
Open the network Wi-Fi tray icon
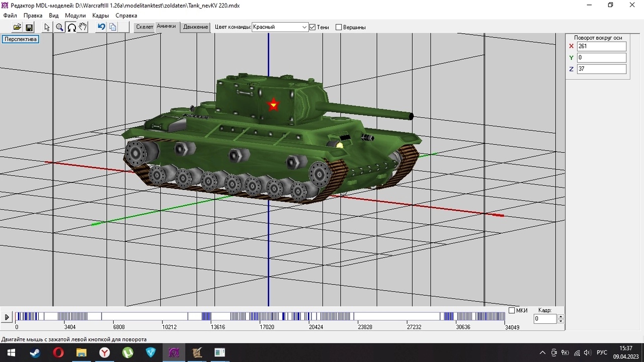[577, 353]
